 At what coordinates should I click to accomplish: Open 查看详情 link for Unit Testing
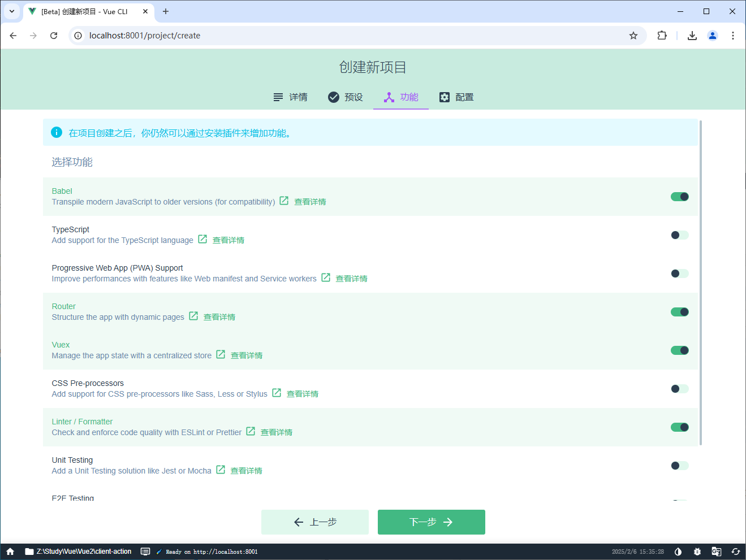pyautogui.click(x=247, y=471)
